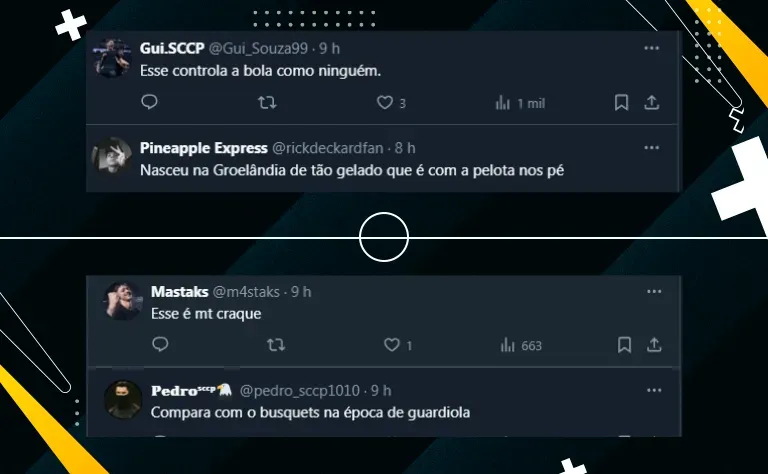Bookmark the Mastaks tweet
This screenshot has width=768, height=474.
click(x=624, y=345)
